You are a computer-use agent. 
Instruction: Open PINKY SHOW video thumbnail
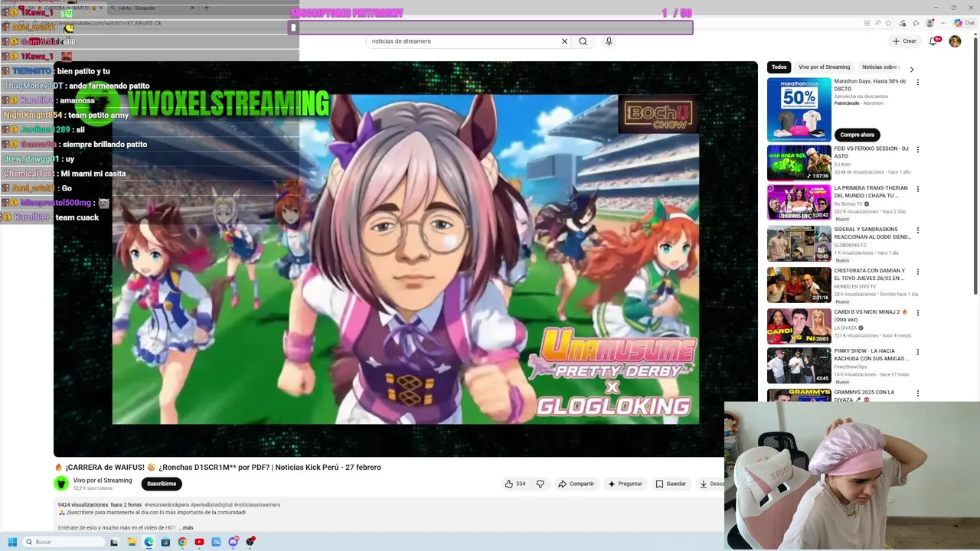[799, 366]
